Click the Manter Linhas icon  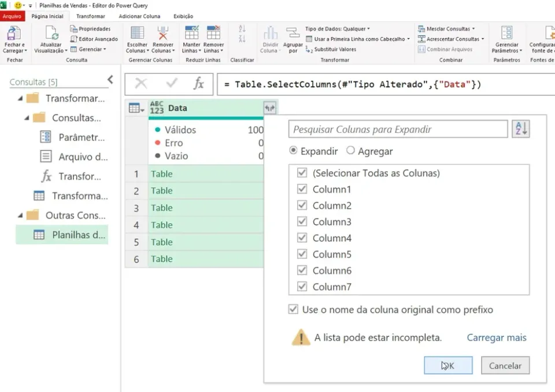tap(191, 33)
